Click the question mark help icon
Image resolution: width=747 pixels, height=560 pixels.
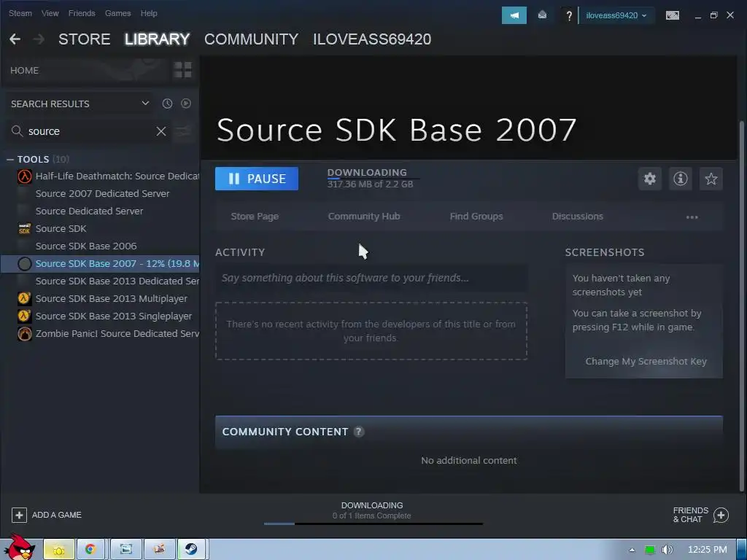(x=569, y=16)
